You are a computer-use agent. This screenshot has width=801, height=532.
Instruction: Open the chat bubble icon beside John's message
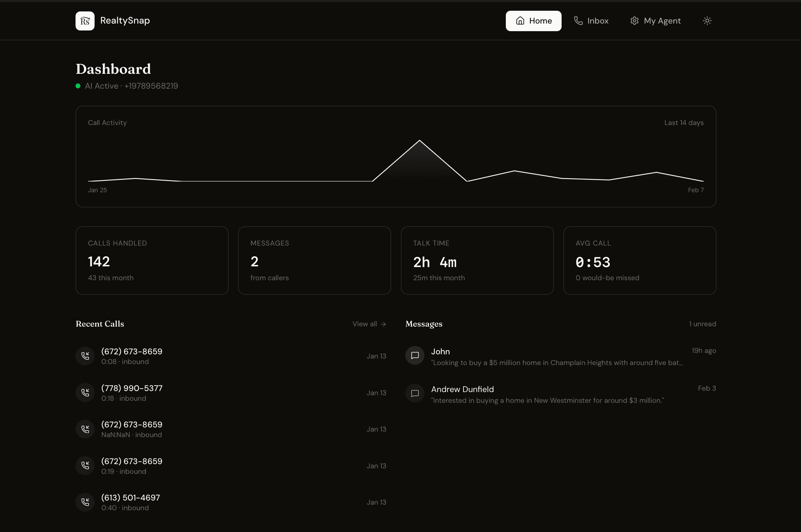pyautogui.click(x=414, y=355)
